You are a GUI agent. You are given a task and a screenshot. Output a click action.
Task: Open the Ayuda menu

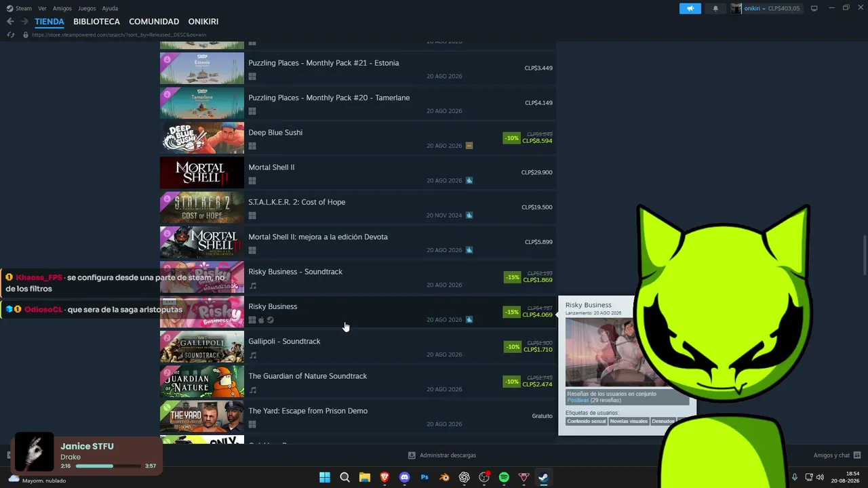110,8
